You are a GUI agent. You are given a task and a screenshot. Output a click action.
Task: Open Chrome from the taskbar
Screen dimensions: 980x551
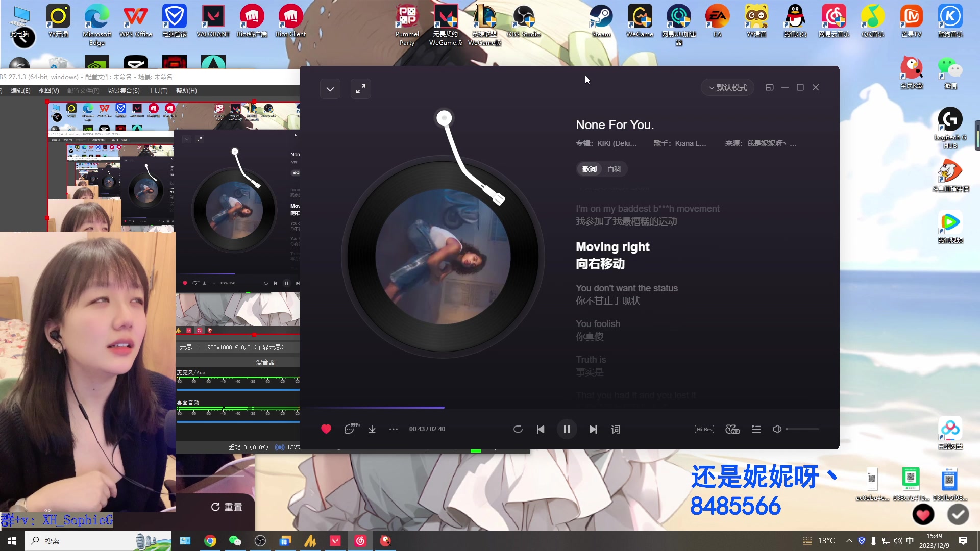pos(210,541)
